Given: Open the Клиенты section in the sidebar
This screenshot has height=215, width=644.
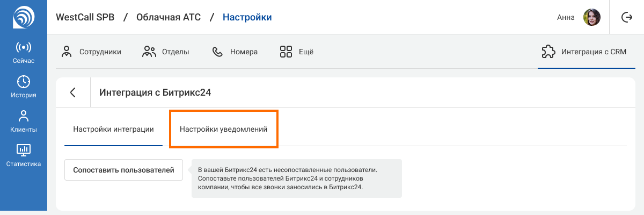Looking at the screenshot, I should pos(23,121).
